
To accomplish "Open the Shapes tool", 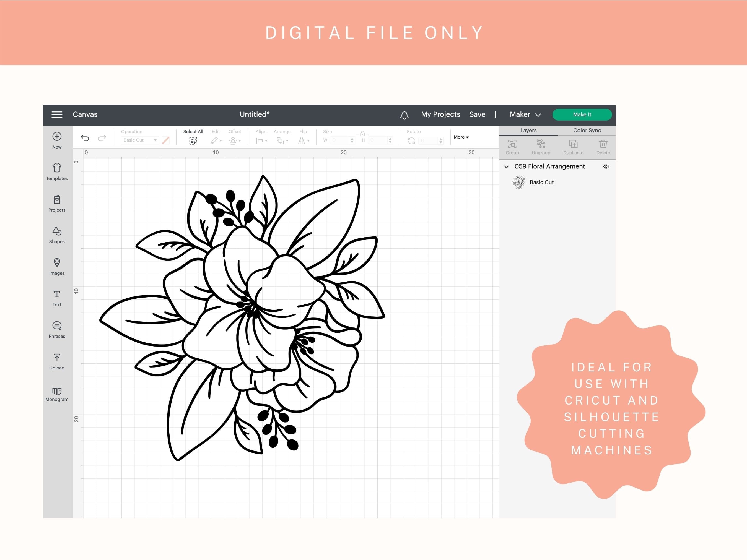I will (x=57, y=235).
